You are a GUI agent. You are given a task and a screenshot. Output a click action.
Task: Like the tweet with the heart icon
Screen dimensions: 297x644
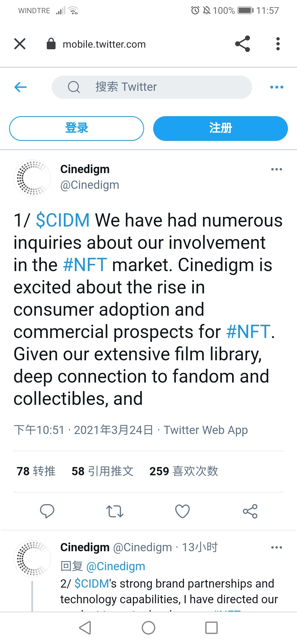pos(182,511)
